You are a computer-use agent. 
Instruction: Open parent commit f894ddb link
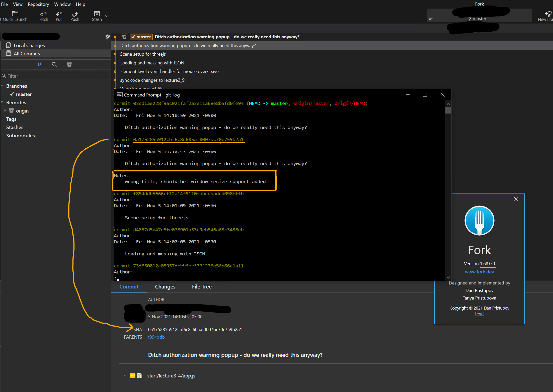[156, 337]
